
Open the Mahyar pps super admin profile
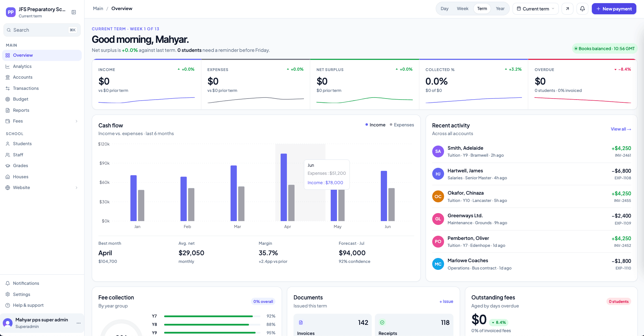(42, 323)
